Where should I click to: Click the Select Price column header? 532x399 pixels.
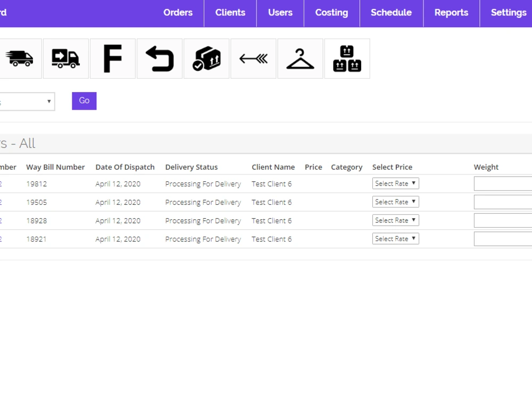pyautogui.click(x=392, y=167)
